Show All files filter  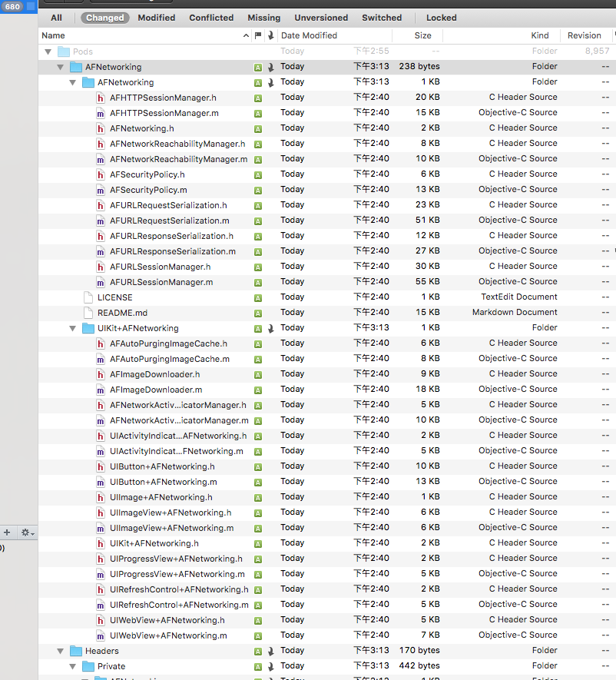click(56, 18)
